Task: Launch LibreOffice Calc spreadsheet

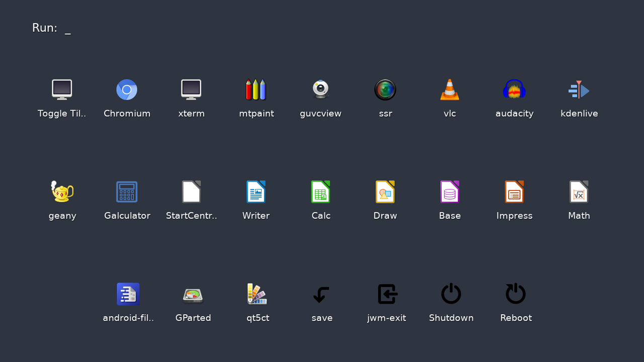Action: [320, 192]
